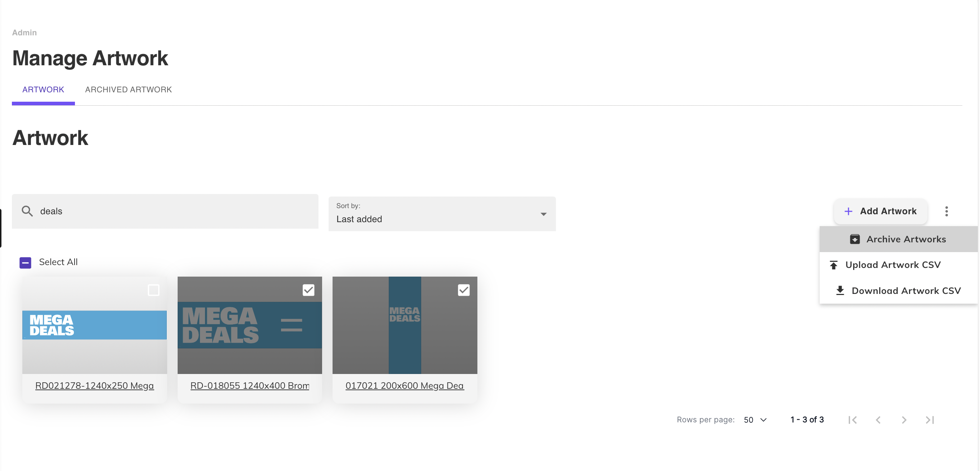Click the Archive Artworks box icon
This screenshot has height=471, width=980.
coord(855,239)
